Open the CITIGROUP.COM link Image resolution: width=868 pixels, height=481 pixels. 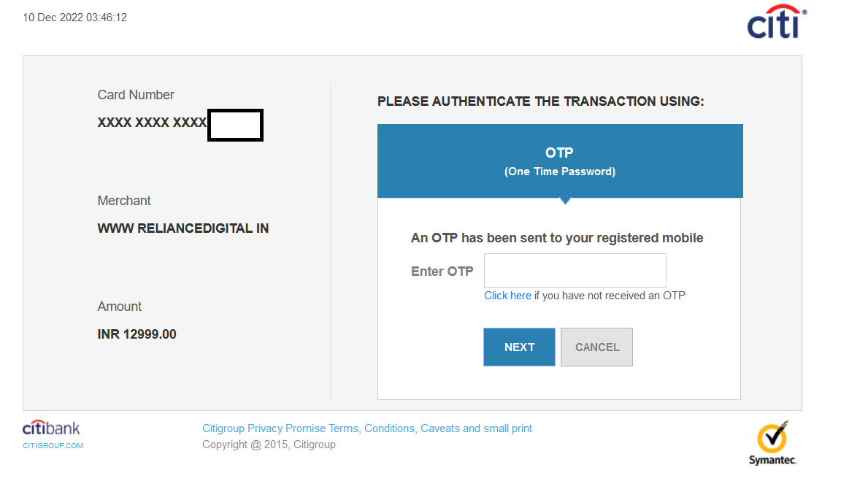pos(53,445)
